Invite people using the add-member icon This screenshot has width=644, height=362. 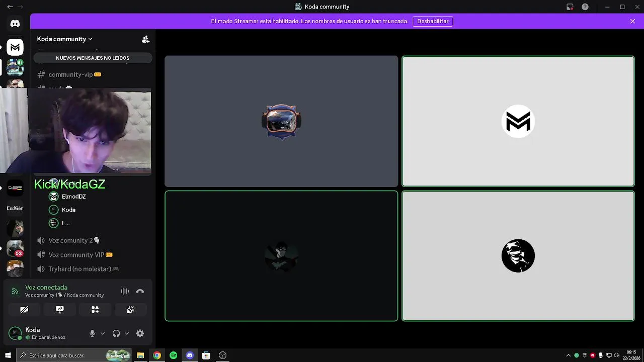point(145,39)
